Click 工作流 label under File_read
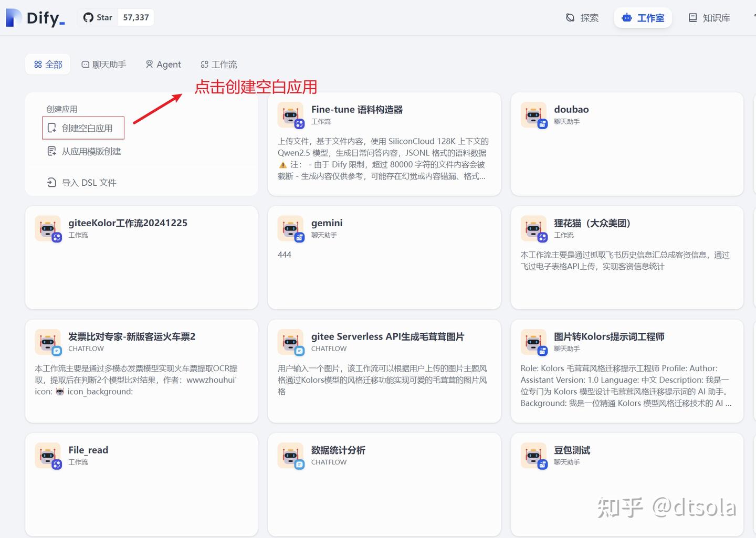The image size is (756, 538). point(78,462)
